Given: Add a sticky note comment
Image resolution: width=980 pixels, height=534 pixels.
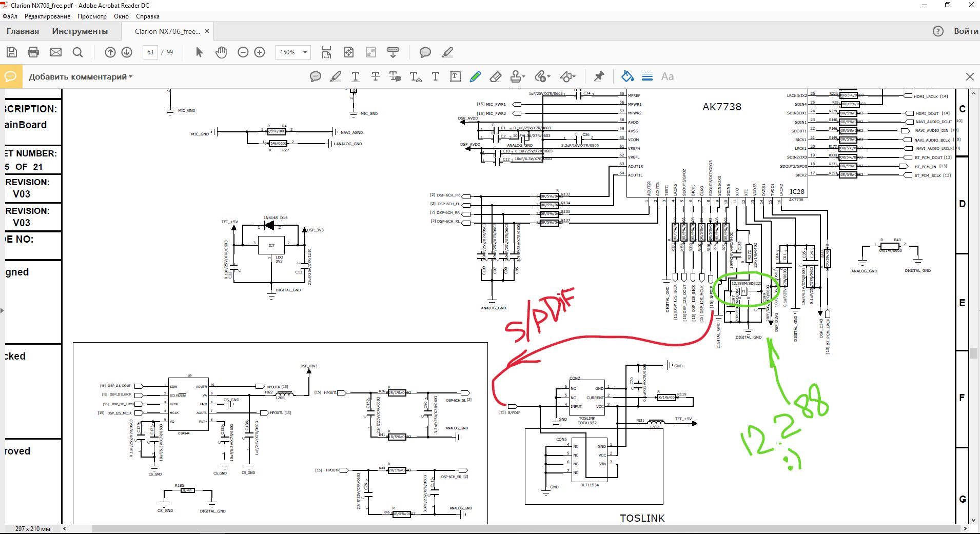Looking at the screenshot, I should tap(425, 52).
